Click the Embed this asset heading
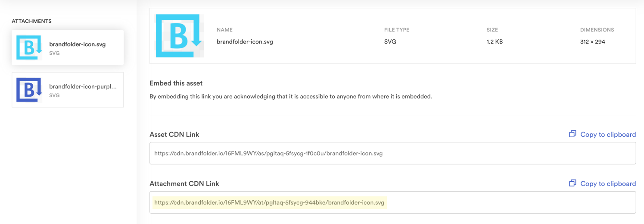 [176, 83]
